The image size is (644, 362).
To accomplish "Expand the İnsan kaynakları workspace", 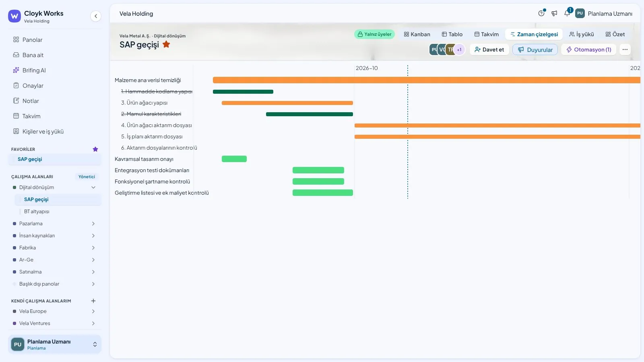I will (93, 236).
